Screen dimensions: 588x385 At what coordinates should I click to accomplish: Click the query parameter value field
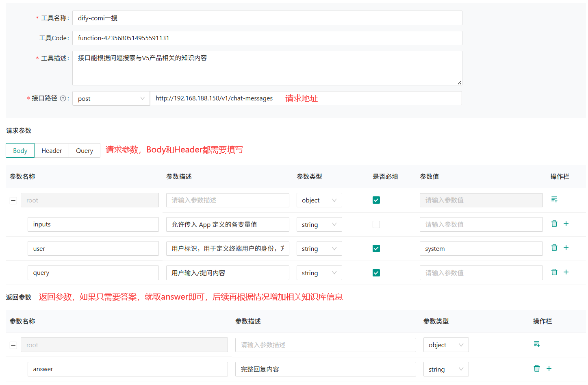(481, 273)
